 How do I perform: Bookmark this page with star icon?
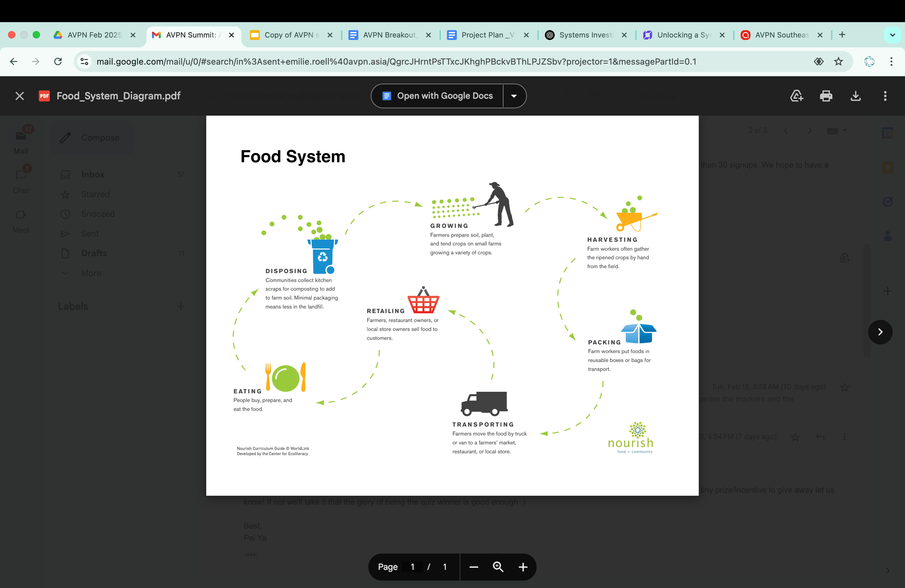838,62
